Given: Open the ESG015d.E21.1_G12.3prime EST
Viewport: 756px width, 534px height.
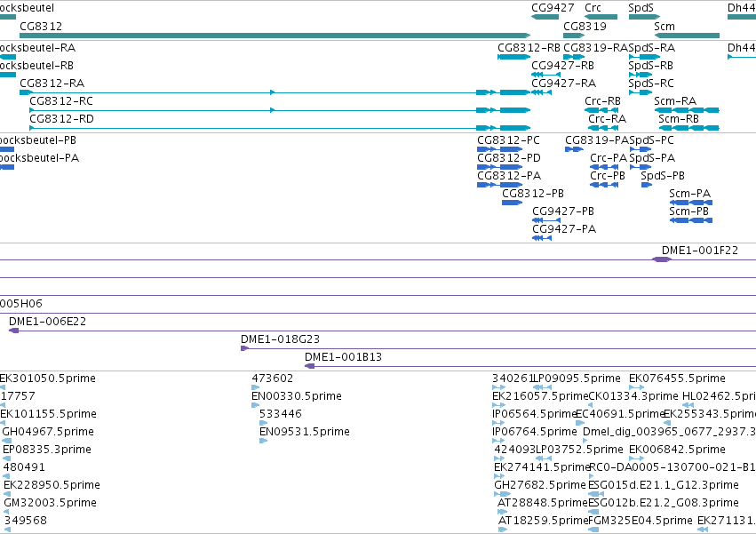Looking at the screenshot, I should click(664, 485).
